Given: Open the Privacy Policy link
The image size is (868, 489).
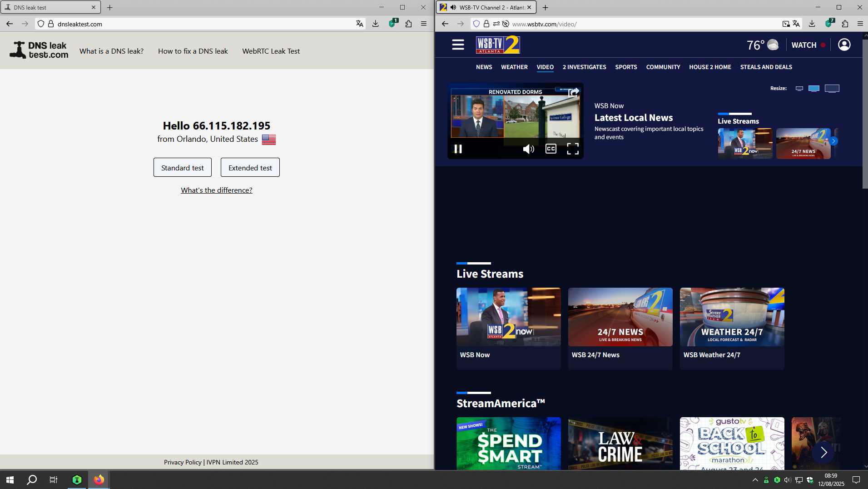Looking at the screenshot, I should click(x=183, y=462).
